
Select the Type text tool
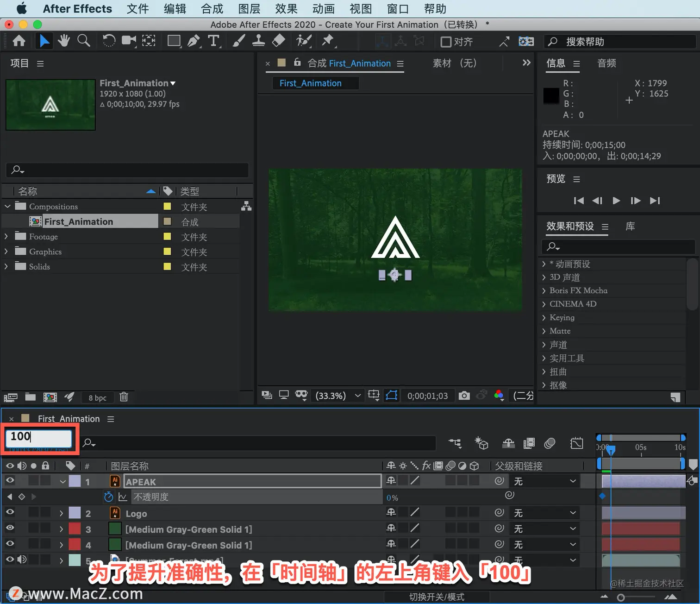click(x=213, y=41)
